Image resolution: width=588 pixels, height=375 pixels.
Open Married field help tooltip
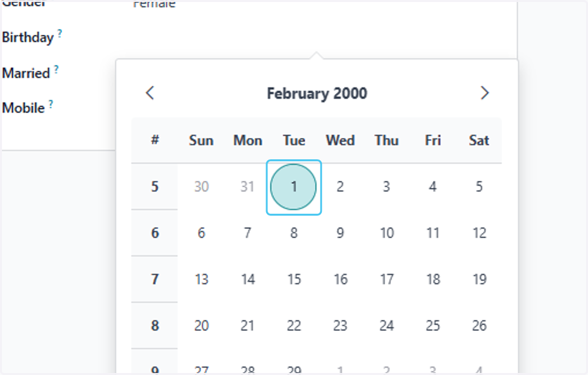[56, 69]
